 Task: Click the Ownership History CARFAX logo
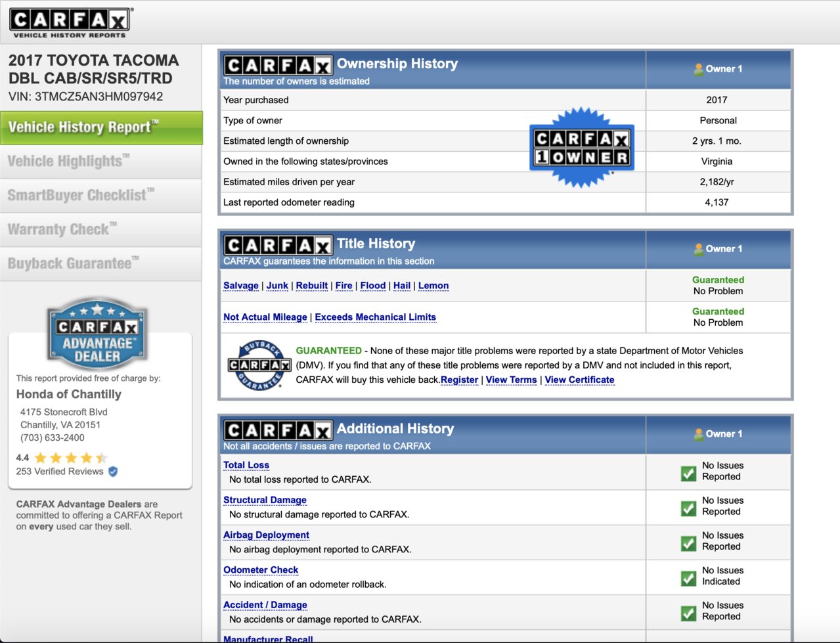[x=278, y=66]
